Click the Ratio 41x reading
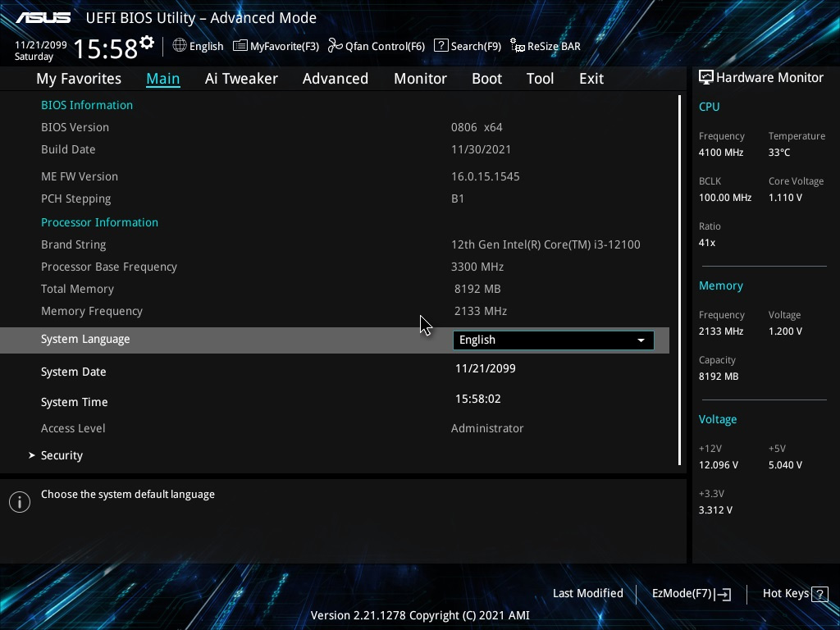840x630 pixels. 707,243
